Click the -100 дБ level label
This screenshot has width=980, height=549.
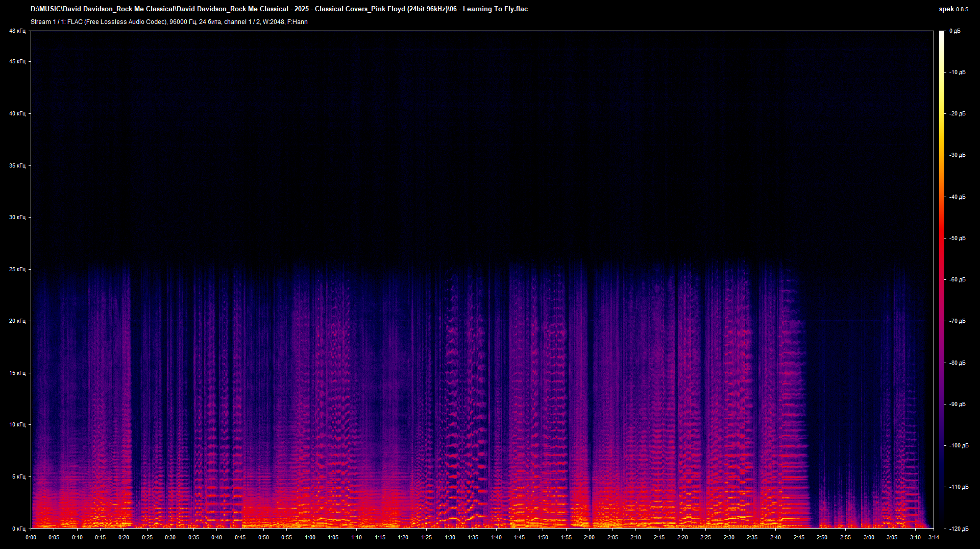point(959,446)
